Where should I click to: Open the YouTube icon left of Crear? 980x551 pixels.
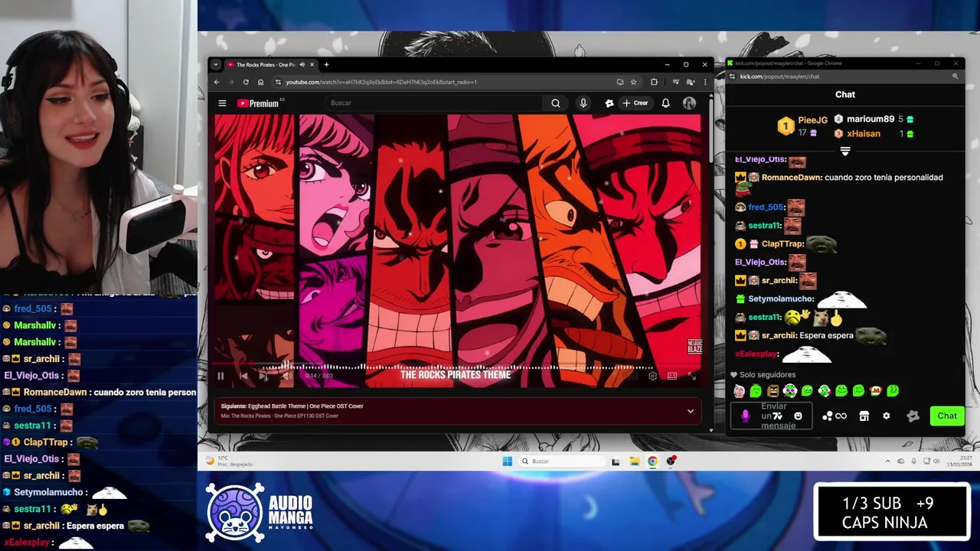609,103
